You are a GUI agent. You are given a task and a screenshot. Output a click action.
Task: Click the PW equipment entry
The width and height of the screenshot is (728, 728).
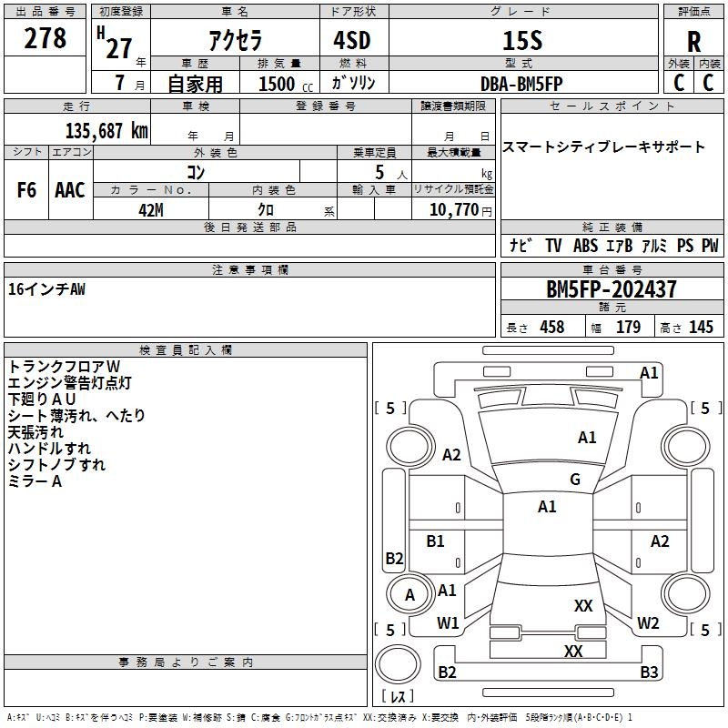pos(710,245)
